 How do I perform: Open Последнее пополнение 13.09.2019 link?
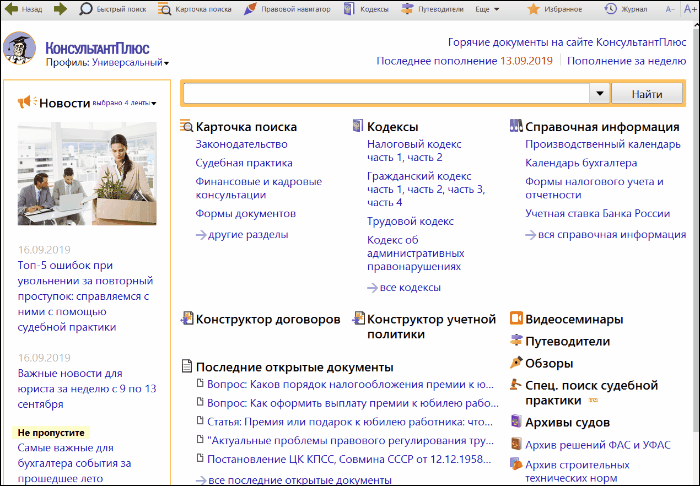464,61
